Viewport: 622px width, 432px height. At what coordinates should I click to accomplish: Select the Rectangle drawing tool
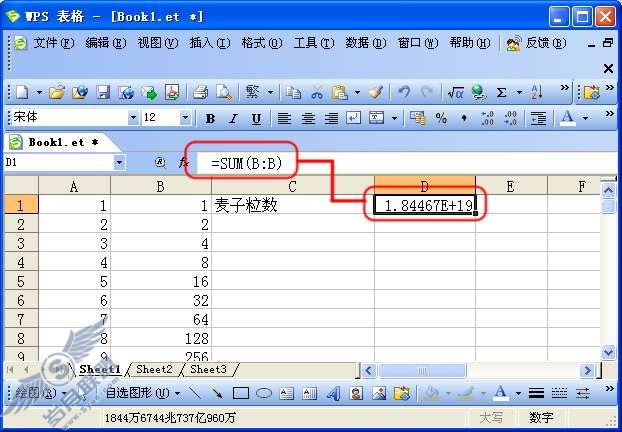(241, 393)
